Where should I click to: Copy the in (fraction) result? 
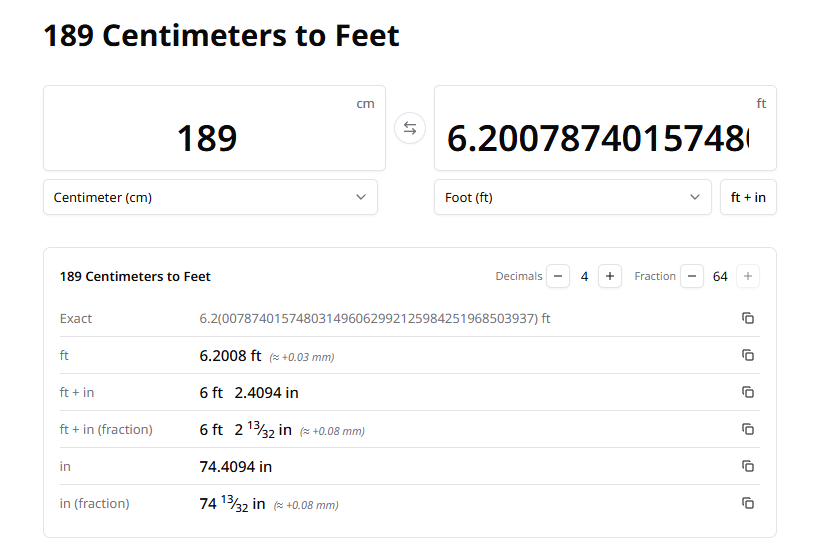pyautogui.click(x=748, y=503)
